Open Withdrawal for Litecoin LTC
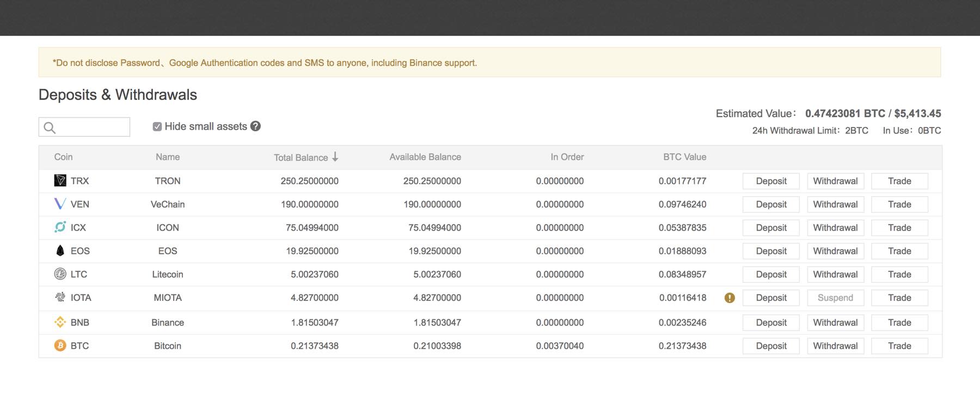This screenshot has width=980, height=412. [835, 275]
